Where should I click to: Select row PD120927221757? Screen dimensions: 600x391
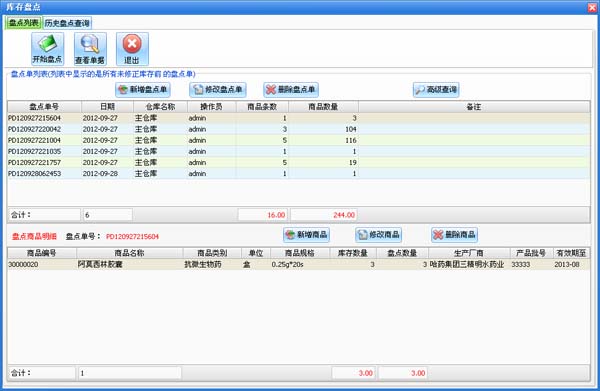coord(298,163)
